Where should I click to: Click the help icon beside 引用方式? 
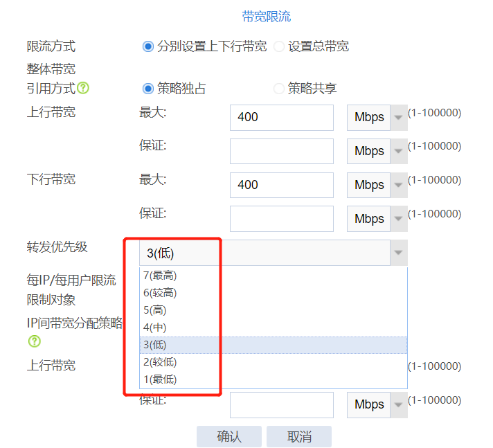[83, 89]
